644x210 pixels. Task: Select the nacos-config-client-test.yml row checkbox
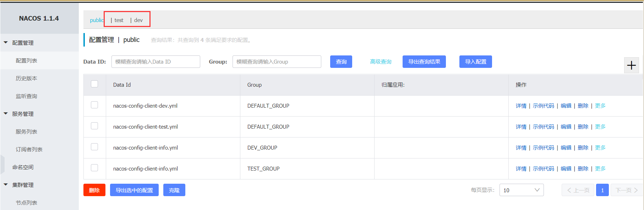pos(94,126)
